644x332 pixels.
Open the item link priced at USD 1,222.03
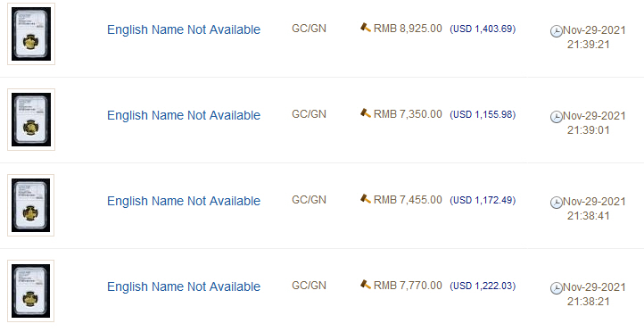point(184,286)
